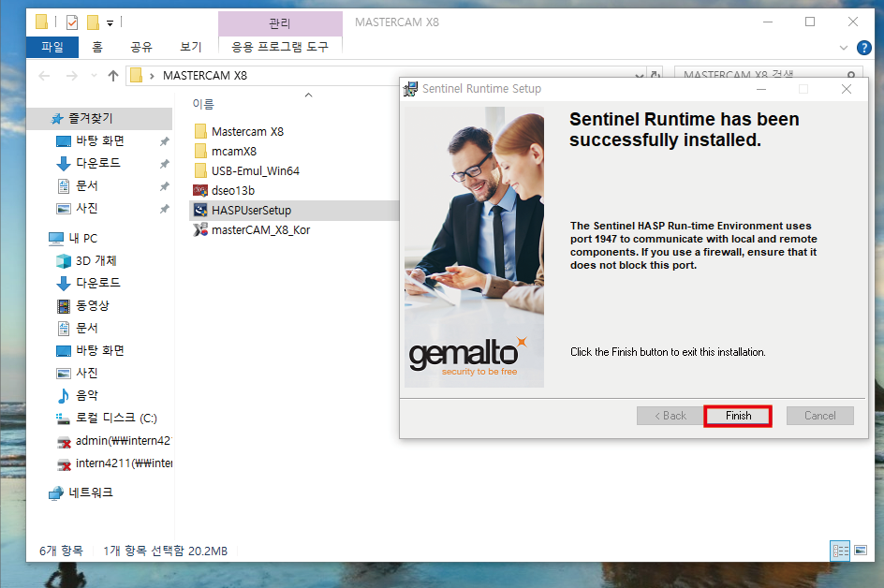884x588 pixels.
Task: Select the 관리 contextual tab header
Action: coord(280,23)
